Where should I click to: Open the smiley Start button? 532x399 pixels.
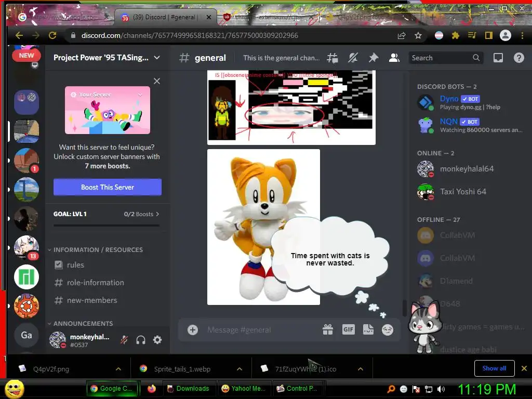[15, 389]
